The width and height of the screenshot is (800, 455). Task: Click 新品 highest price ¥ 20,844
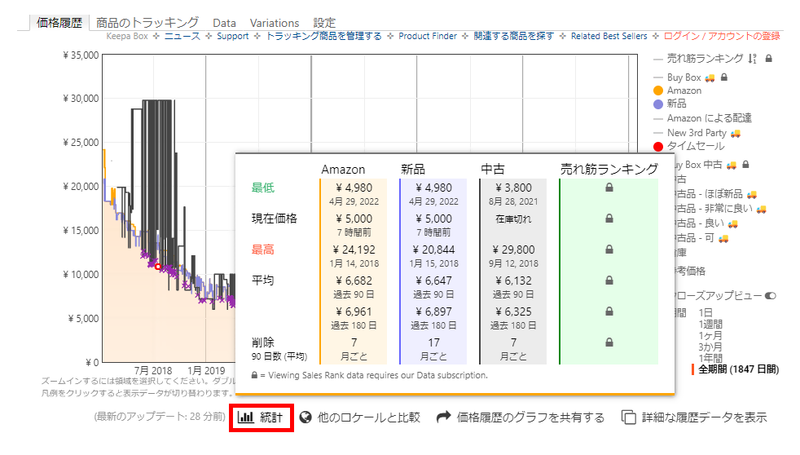tap(434, 249)
